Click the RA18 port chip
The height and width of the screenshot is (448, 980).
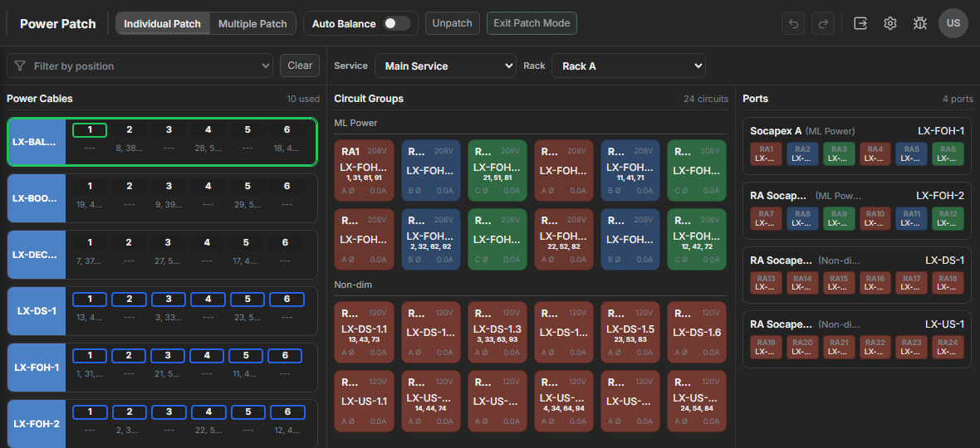tap(948, 283)
